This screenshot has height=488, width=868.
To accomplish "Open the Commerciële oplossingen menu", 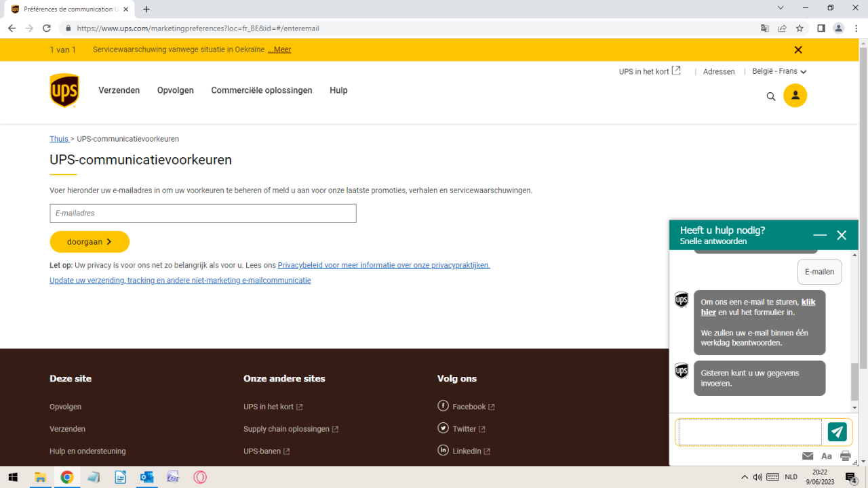I will pyautogui.click(x=261, y=90).
